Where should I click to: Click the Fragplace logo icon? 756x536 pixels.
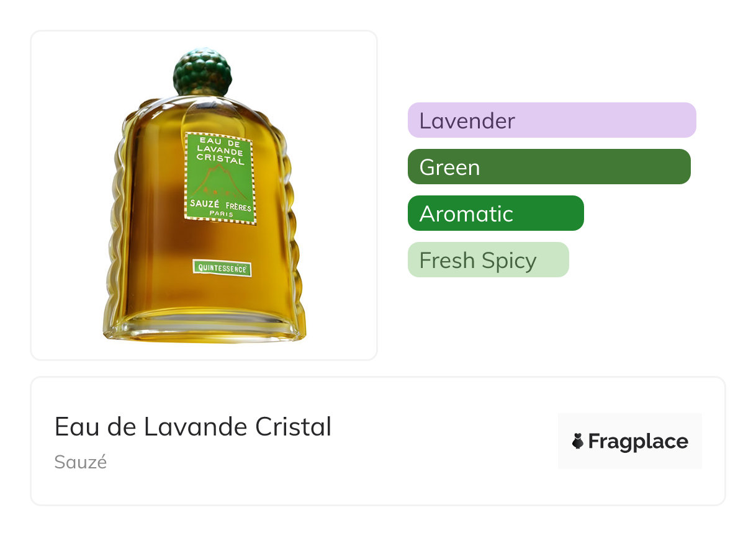point(577,442)
